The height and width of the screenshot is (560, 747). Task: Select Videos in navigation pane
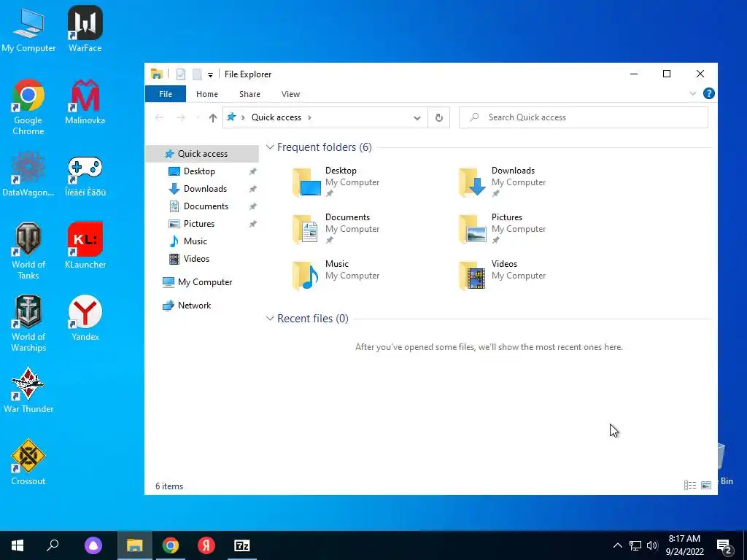coord(202,259)
